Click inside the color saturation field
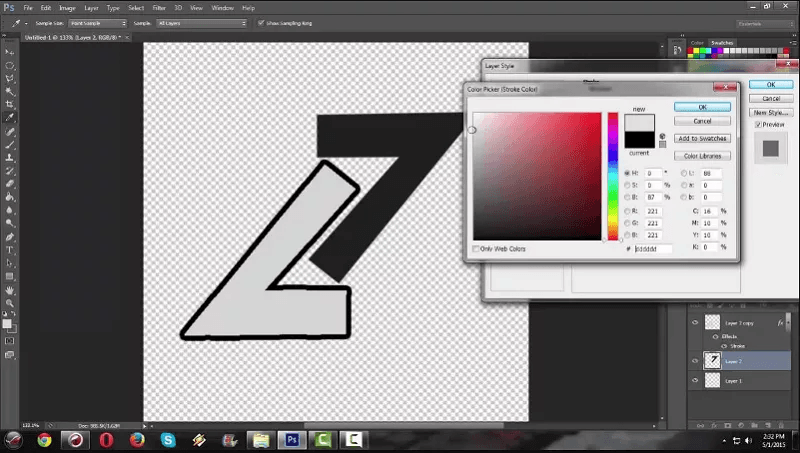This screenshot has height=453, width=800. (537, 176)
